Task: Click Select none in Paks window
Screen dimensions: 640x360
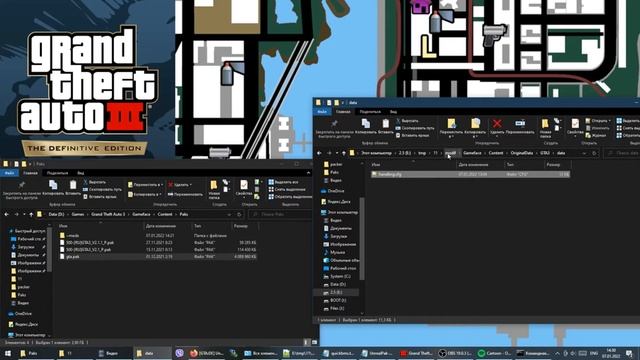Action: coord(287,189)
